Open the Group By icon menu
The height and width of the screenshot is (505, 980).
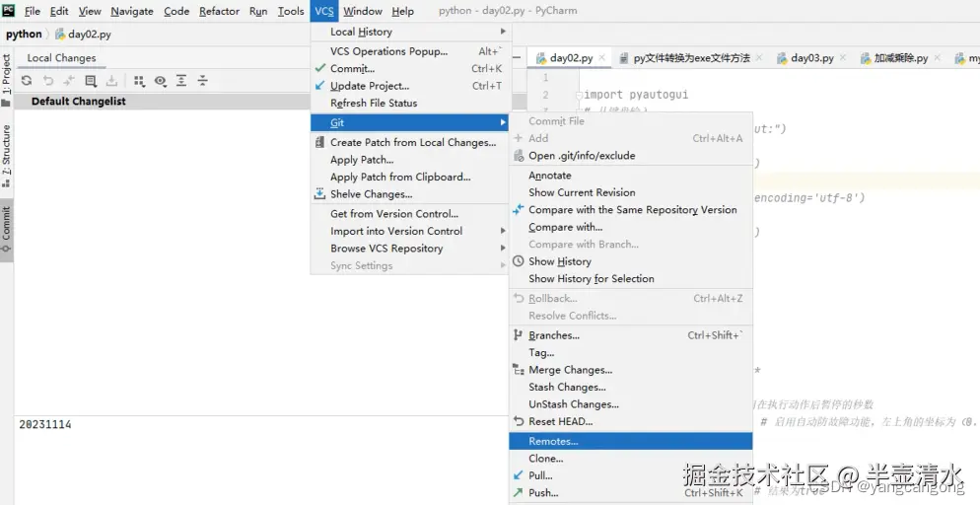pos(139,81)
